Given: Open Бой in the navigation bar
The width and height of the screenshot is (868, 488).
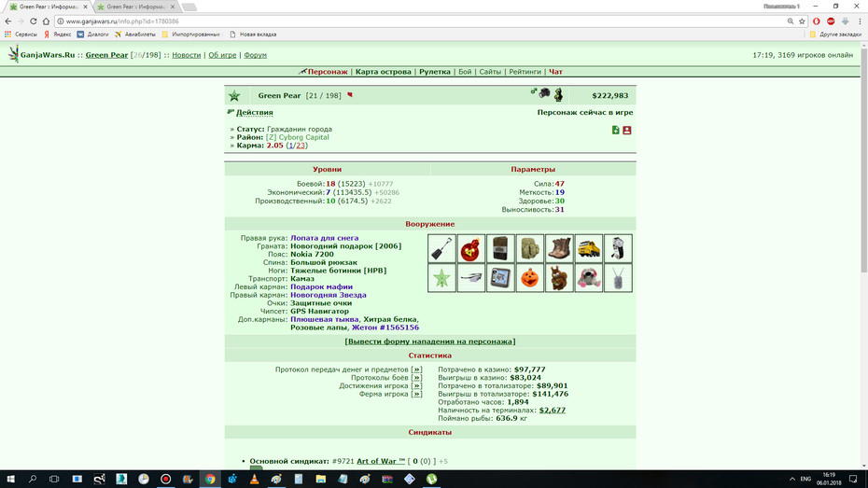Looking at the screenshot, I should [x=465, y=72].
